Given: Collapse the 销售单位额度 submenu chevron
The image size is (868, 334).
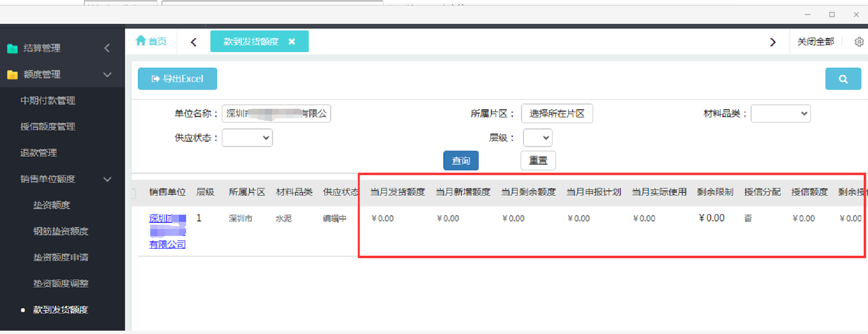Looking at the screenshot, I should pos(107,179).
